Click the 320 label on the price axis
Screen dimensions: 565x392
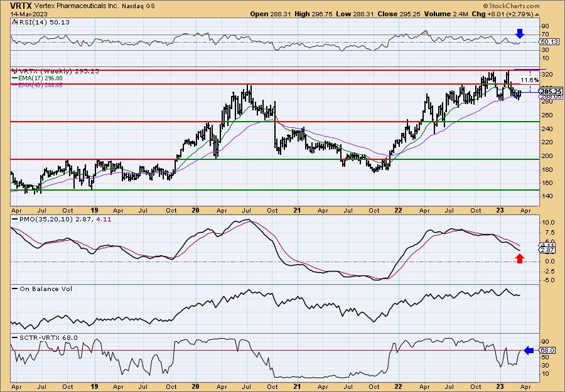[x=547, y=75]
